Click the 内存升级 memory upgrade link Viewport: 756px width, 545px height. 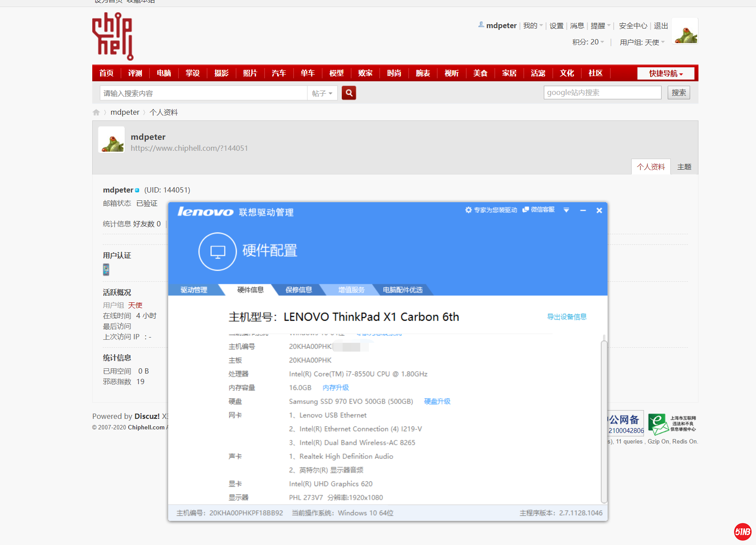336,388
